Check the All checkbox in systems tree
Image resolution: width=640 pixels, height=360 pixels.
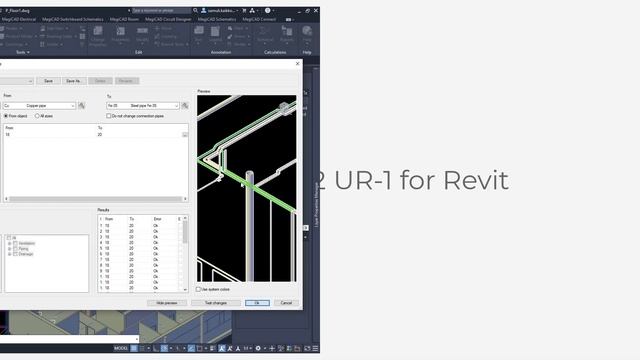[x=9, y=238]
